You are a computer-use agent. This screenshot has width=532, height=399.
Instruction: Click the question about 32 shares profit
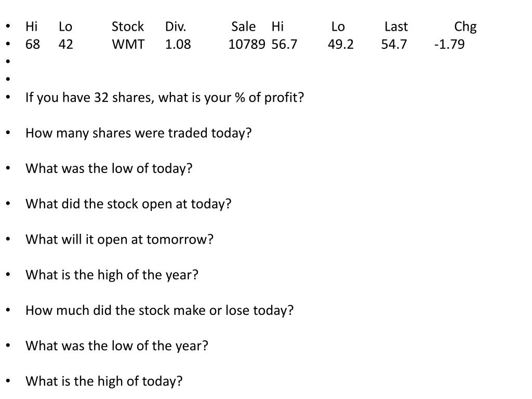point(165,98)
